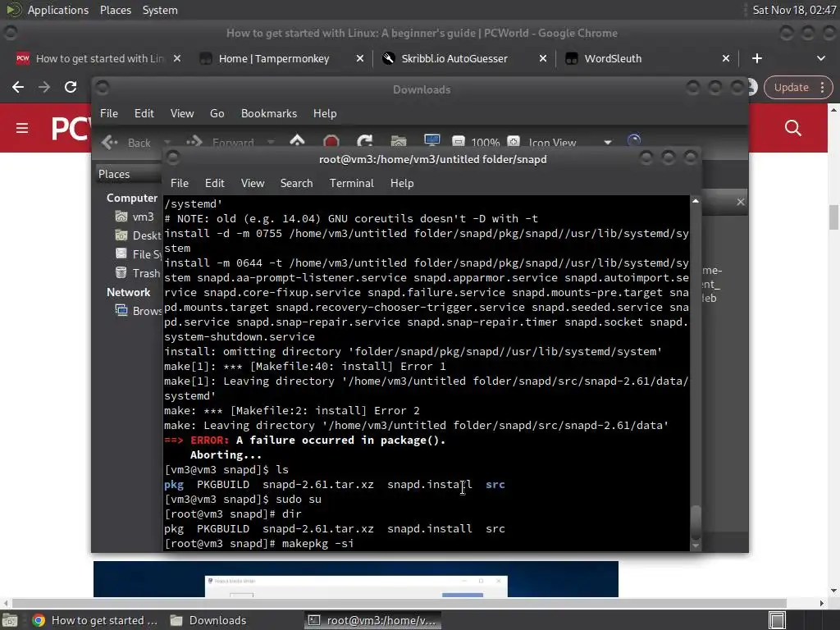Click the search icon in Downloads toolbar
The image size is (840, 630).
[x=634, y=141]
